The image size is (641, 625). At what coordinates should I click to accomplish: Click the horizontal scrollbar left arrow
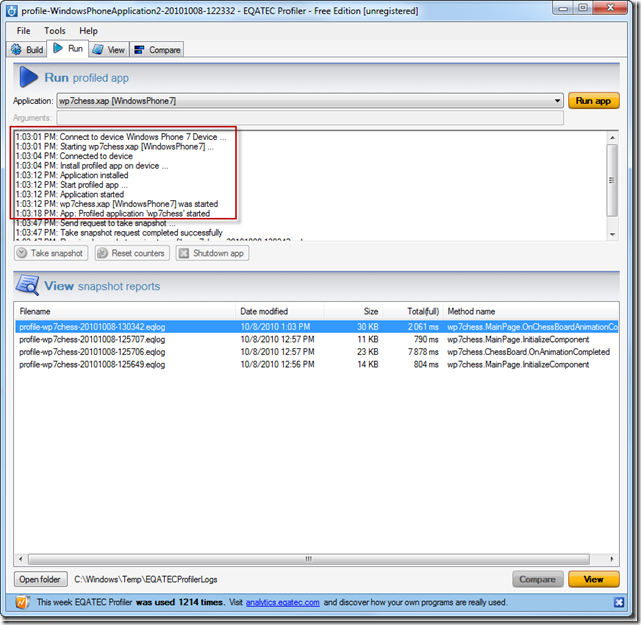click(x=21, y=559)
